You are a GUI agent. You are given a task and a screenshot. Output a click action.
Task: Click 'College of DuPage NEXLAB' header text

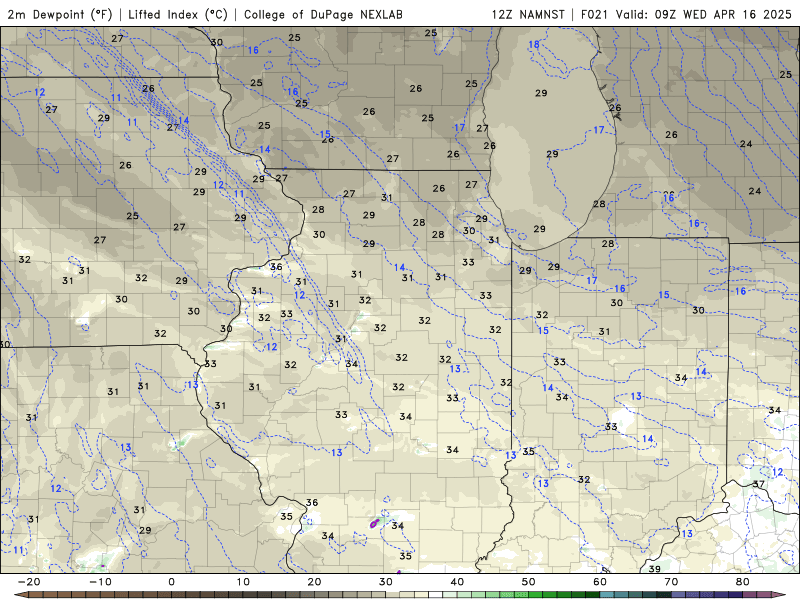click(x=323, y=14)
